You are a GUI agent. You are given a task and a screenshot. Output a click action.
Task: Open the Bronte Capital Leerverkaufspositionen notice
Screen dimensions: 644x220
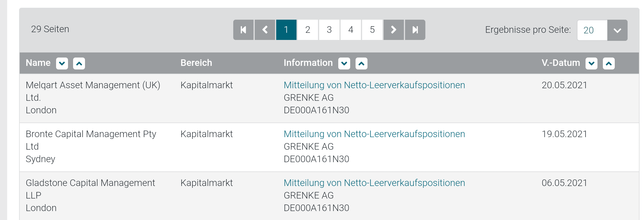click(374, 134)
